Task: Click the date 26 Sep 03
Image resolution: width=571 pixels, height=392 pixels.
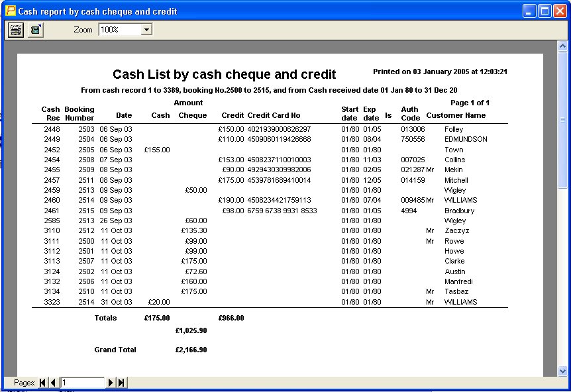Action: tap(116, 220)
